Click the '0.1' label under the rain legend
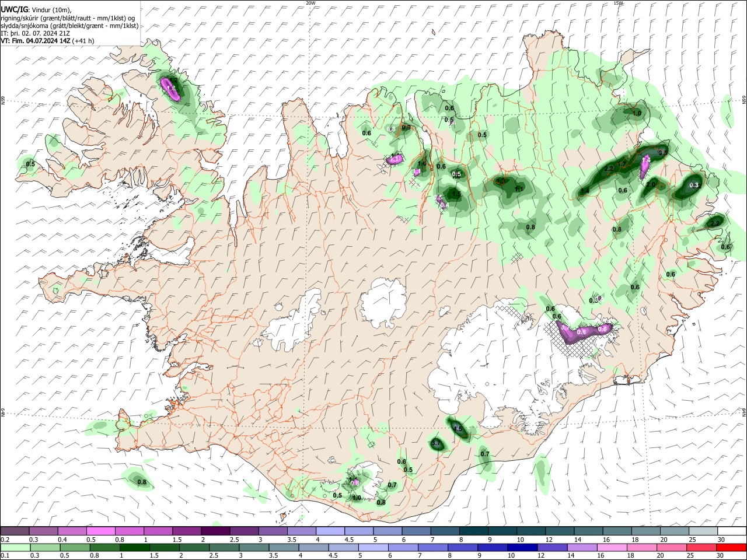The image size is (747, 560). click(5, 556)
